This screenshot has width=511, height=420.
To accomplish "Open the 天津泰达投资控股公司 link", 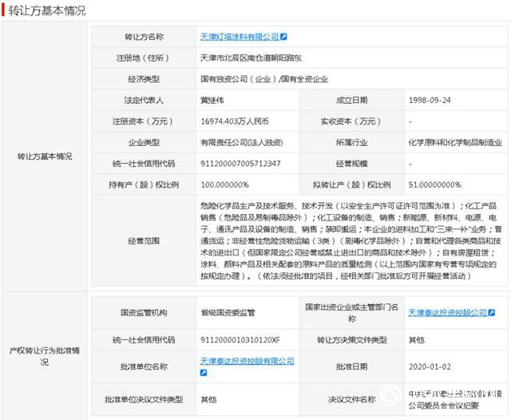I will tap(447, 312).
